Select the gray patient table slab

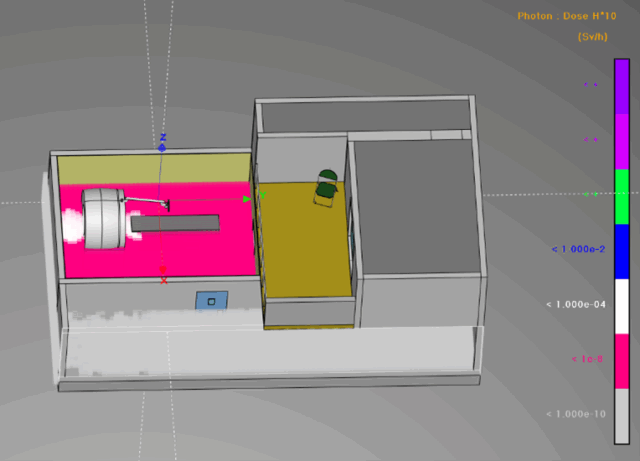175,224
